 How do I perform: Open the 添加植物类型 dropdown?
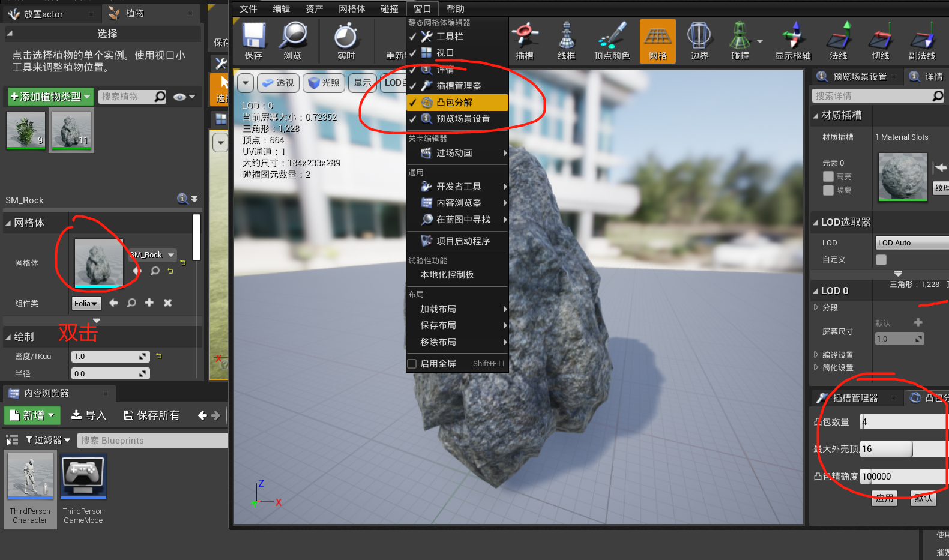(50, 97)
